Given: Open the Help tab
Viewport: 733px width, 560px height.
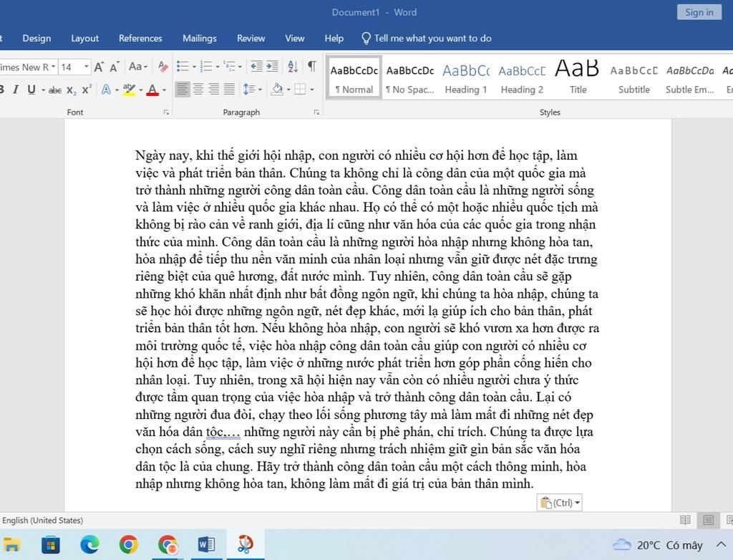Looking at the screenshot, I should tap(334, 39).
